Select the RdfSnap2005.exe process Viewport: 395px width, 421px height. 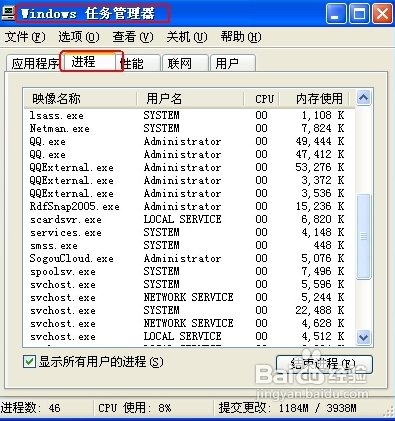point(189,206)
